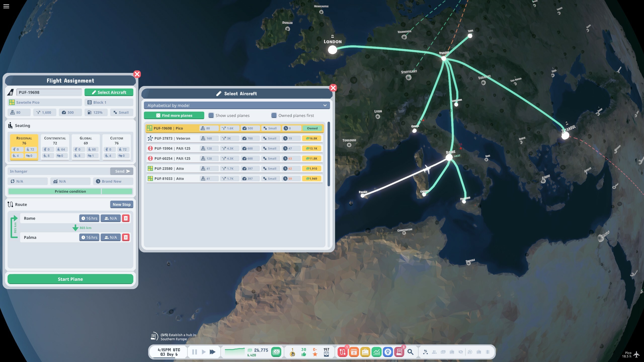Click the Find more planes button
The width and height of the screenshot is (644, 362).
174,115
